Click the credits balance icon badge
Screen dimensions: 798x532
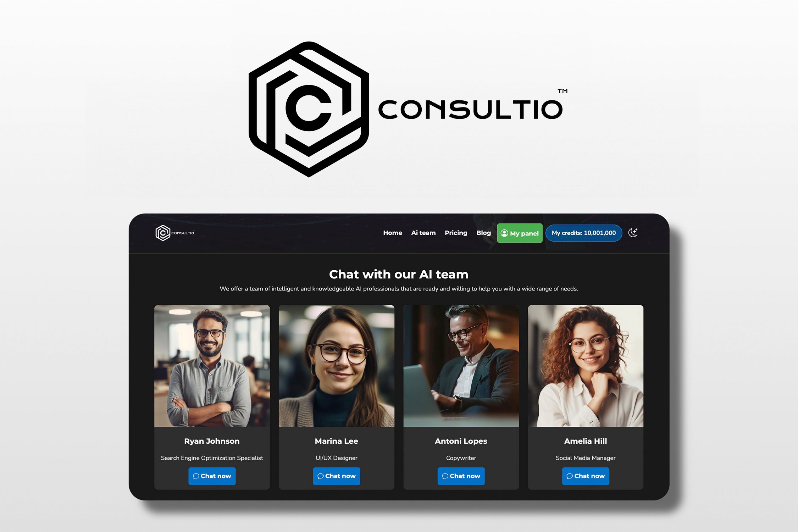[583, 233]
